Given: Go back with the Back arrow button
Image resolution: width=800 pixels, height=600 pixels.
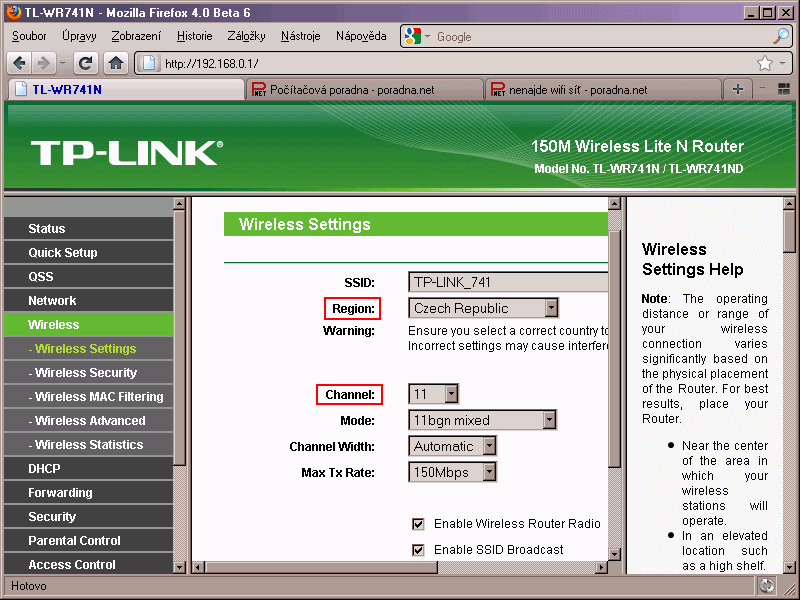Looking at the screenshot, I should pyautogui.click(x=19, y=63).
